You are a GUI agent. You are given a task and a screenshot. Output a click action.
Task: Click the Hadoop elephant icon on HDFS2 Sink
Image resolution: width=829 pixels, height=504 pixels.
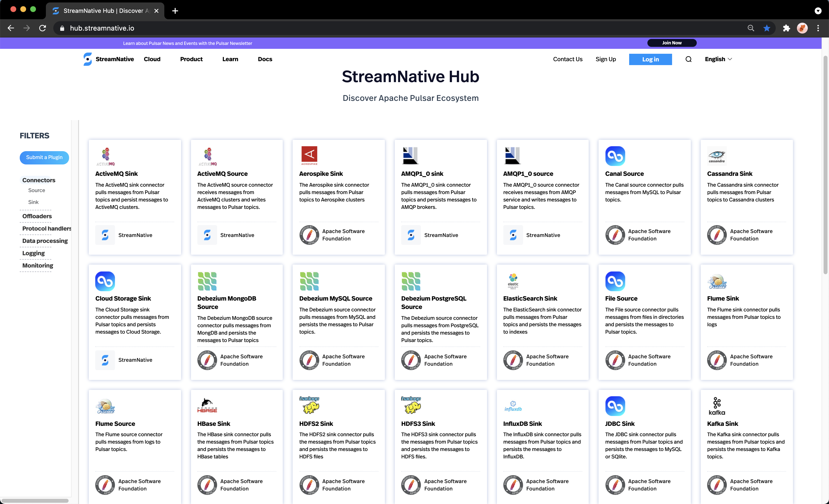(x=309, y=405)
